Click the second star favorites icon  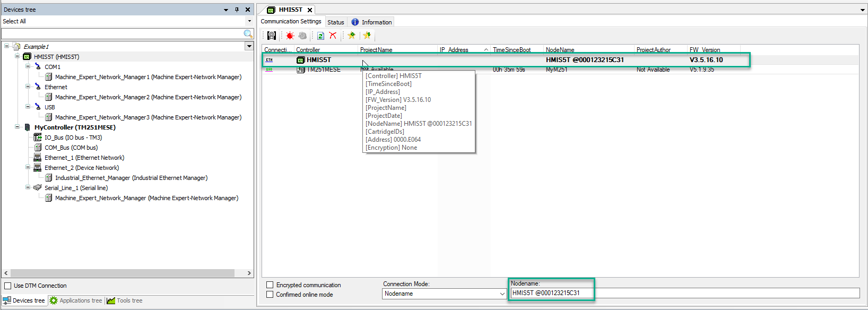(x=367, y=36)
